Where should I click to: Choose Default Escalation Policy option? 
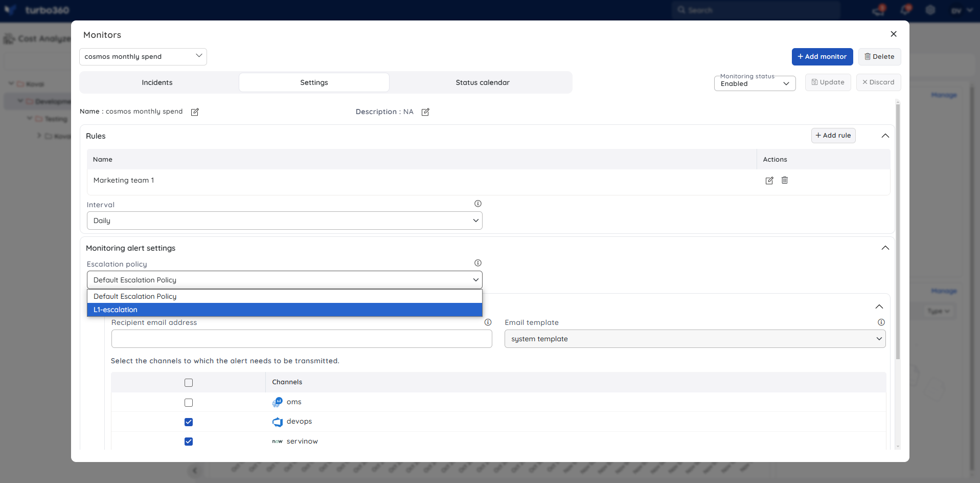[x=285, y=296]
